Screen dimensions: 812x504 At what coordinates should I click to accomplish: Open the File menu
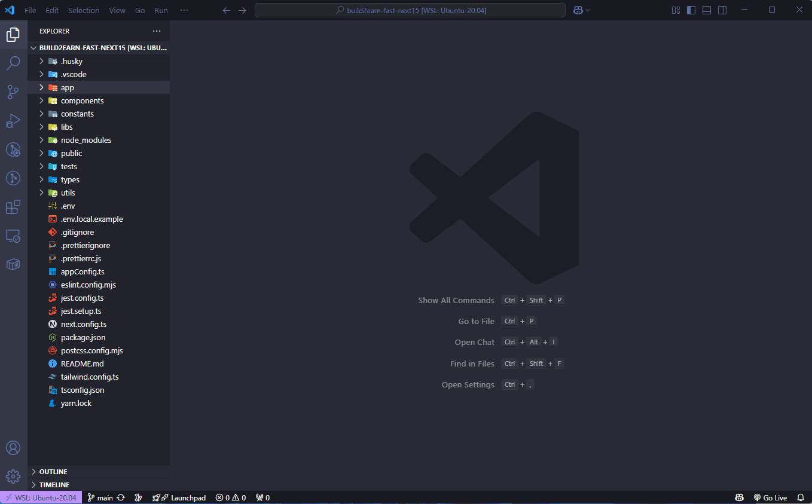pyautogui.click(x=30, y=10)
